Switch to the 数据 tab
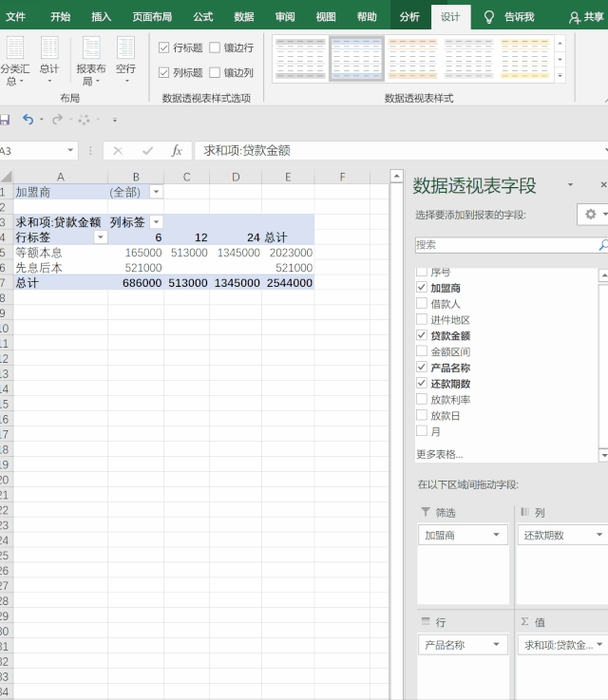608x700 pixels. coord(244,17)
